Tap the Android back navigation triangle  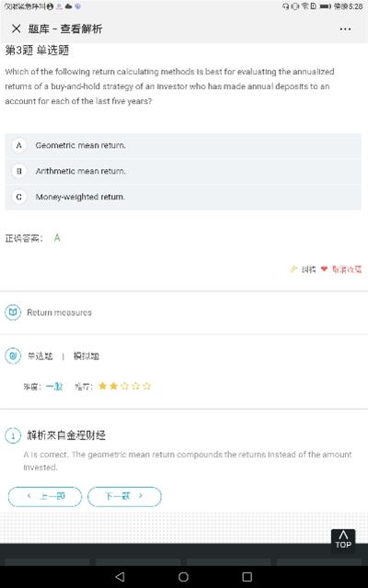pos(120,576)
